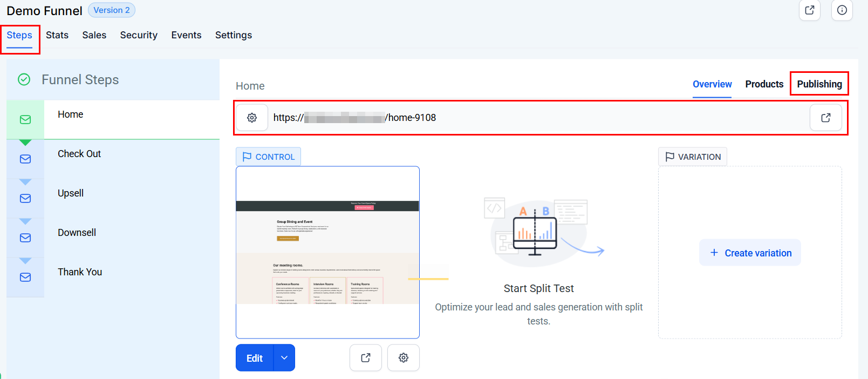868x379 pixels.
Task: Select the Upsell funnel step
Action: click(x=113, y=198)
